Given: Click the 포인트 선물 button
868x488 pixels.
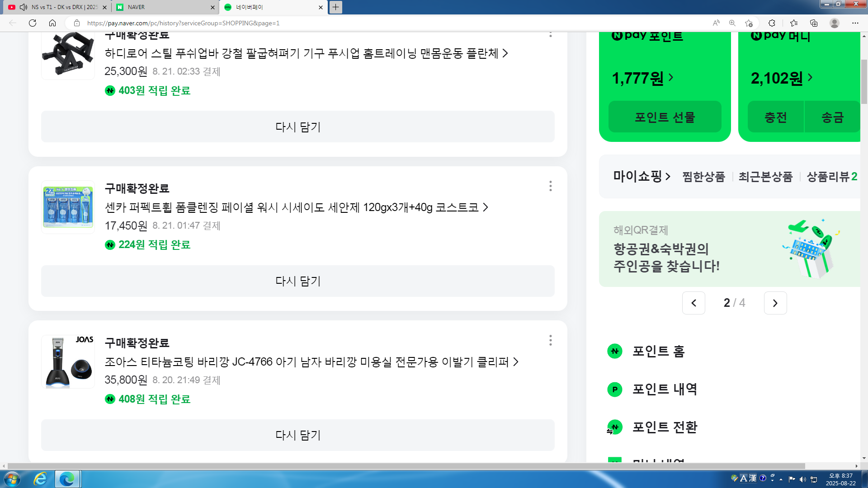Looking at the screenshot, I should pos(665,117).
